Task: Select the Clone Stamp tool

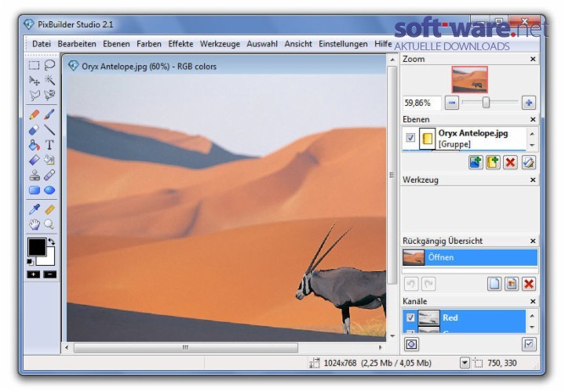Action: pyautogui.click(x=34, y=175)
